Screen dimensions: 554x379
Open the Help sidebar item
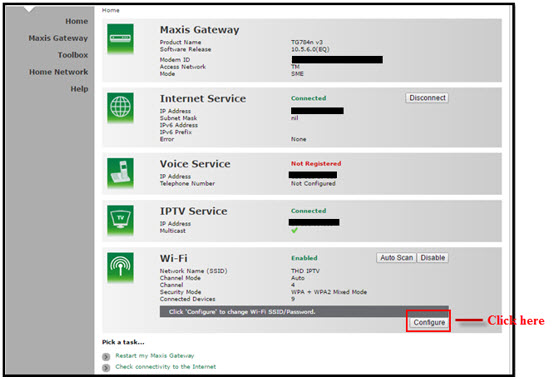(79, 89)
